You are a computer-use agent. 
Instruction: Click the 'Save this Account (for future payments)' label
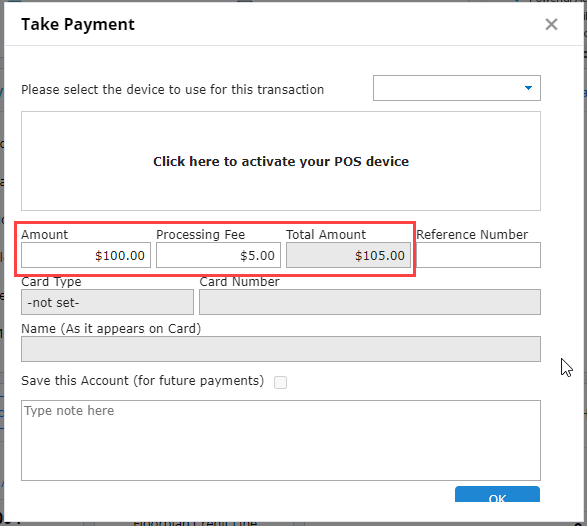click(x=143, y=381)
